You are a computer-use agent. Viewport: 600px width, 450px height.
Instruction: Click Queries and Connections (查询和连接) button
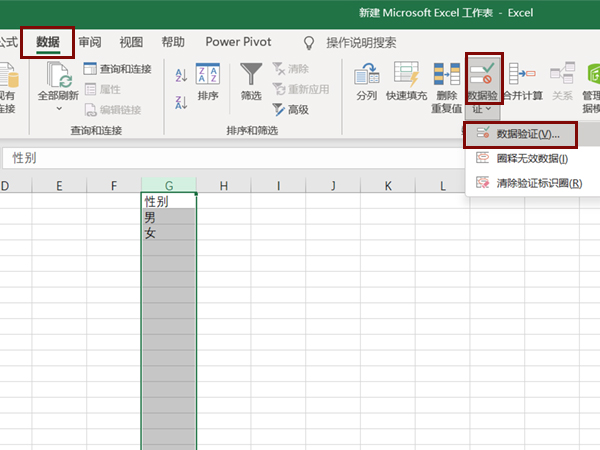116,69
